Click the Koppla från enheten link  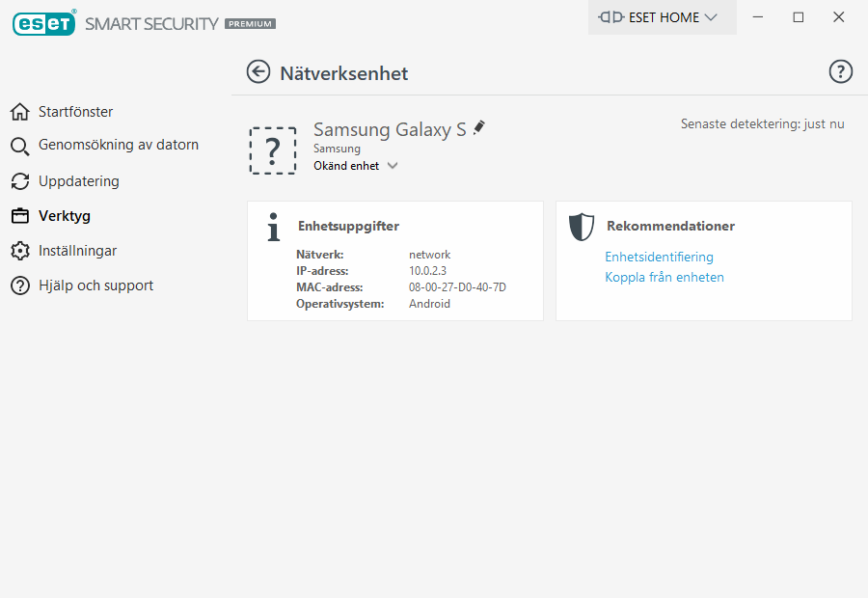665,277
